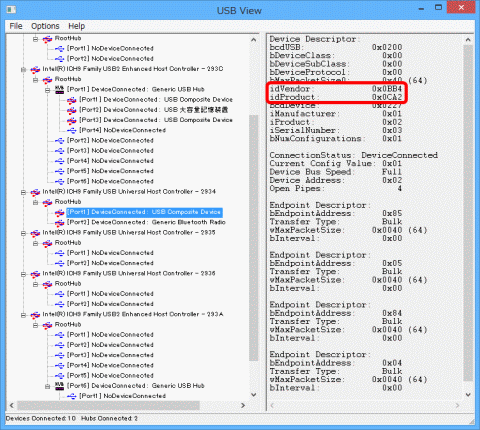Click the Enhanced Host Controller 293A icon

click(35, 315)
